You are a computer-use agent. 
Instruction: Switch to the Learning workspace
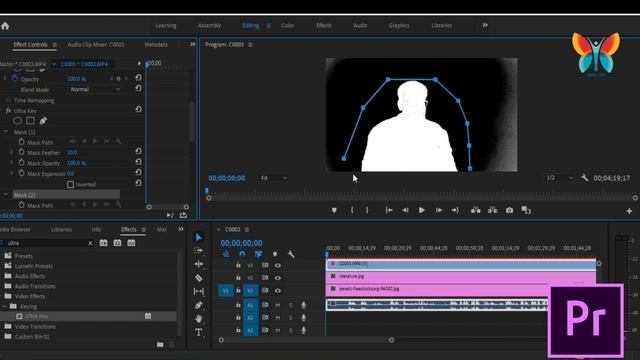(166, 26)
